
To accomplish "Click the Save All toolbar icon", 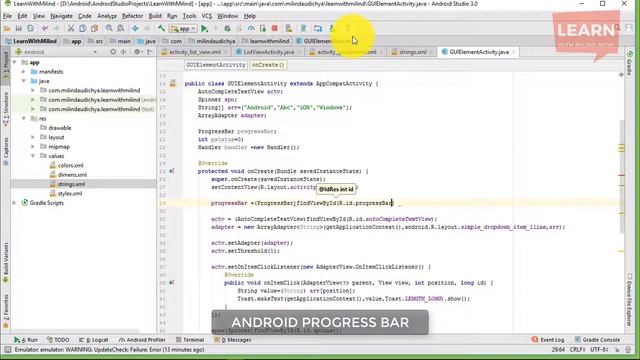I will click(x=18, y=29).
